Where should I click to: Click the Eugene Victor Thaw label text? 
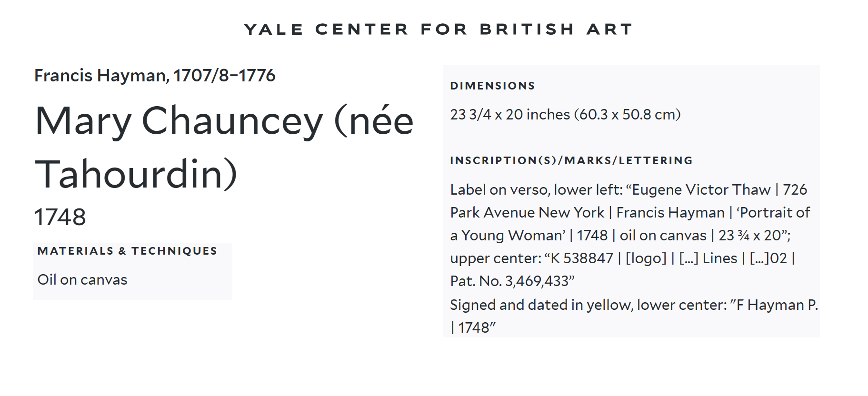coord(701,189)
